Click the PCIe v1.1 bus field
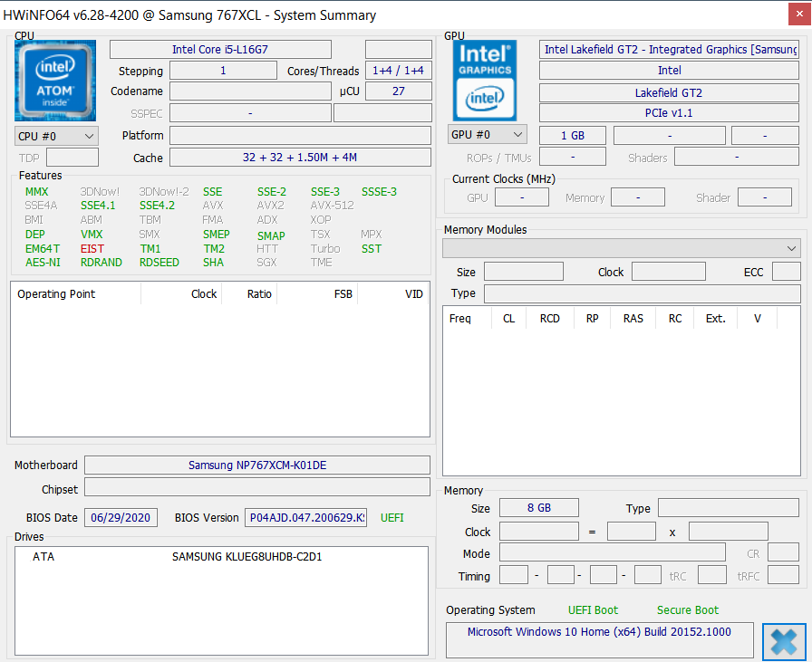Image resolution: width=812 pixels, height=662 pixels. point(669,113)
